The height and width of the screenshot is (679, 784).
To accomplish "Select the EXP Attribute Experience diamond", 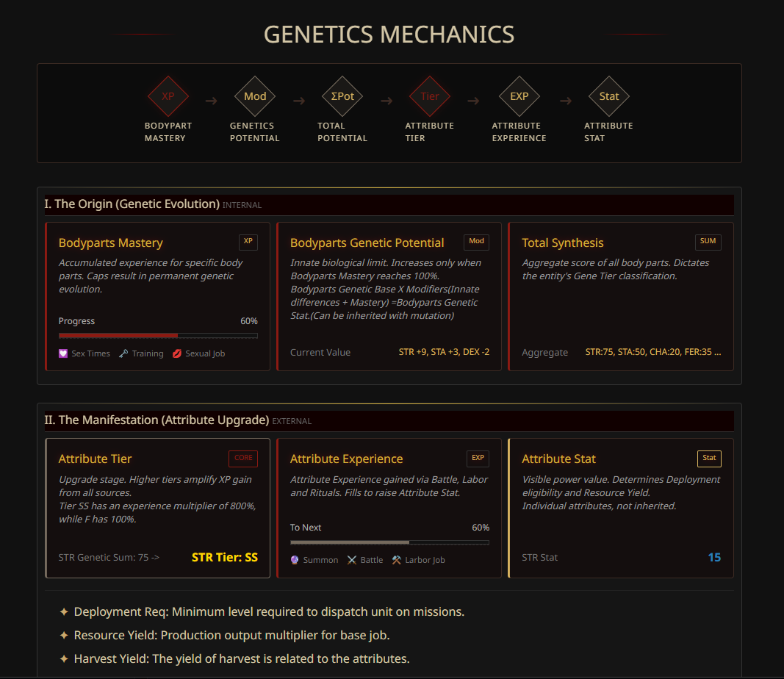I will (x=519, y=96).
